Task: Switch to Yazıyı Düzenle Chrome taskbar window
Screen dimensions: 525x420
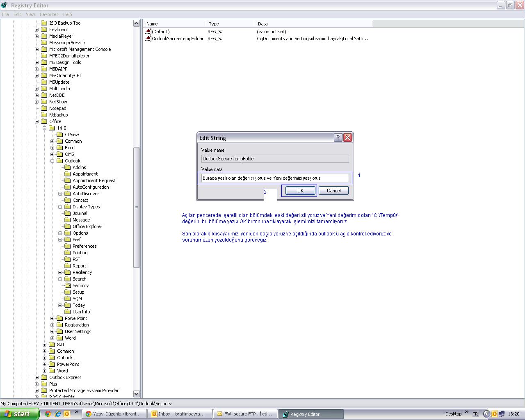Action: click(114, 414)
